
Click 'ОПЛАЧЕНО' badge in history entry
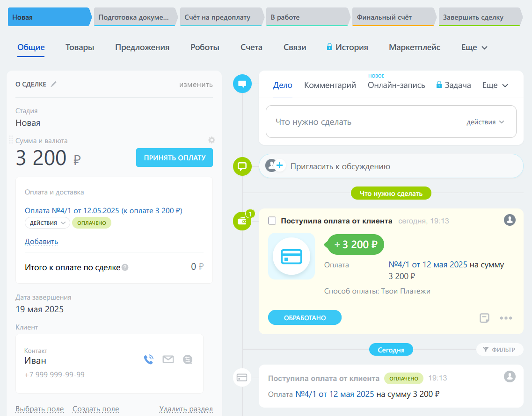(404, 378)
